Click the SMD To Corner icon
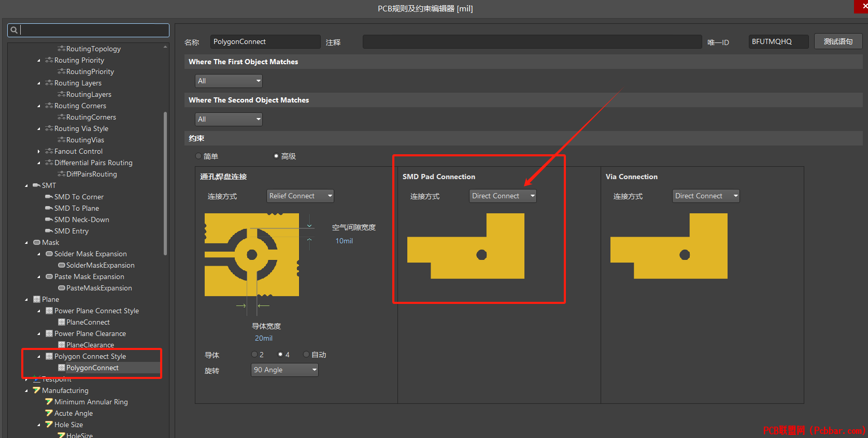The height and width of the screenshot is (438, 868). [x=49, y=197]
